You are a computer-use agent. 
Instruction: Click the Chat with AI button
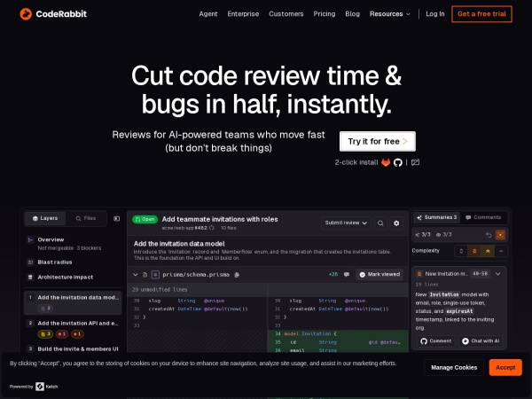coord(481,341)
